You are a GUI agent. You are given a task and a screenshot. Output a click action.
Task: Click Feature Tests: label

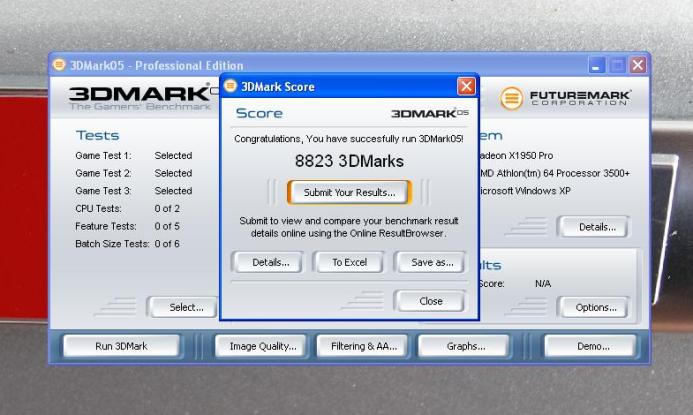[106, 226]
